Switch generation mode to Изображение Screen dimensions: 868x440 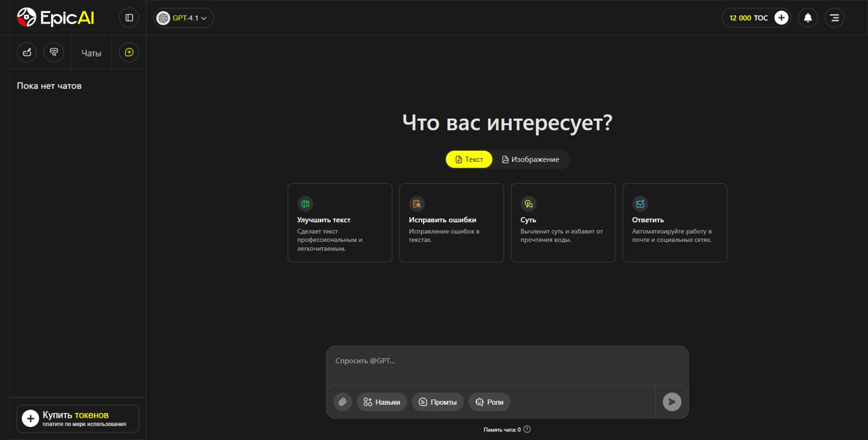tap(530, 159)
